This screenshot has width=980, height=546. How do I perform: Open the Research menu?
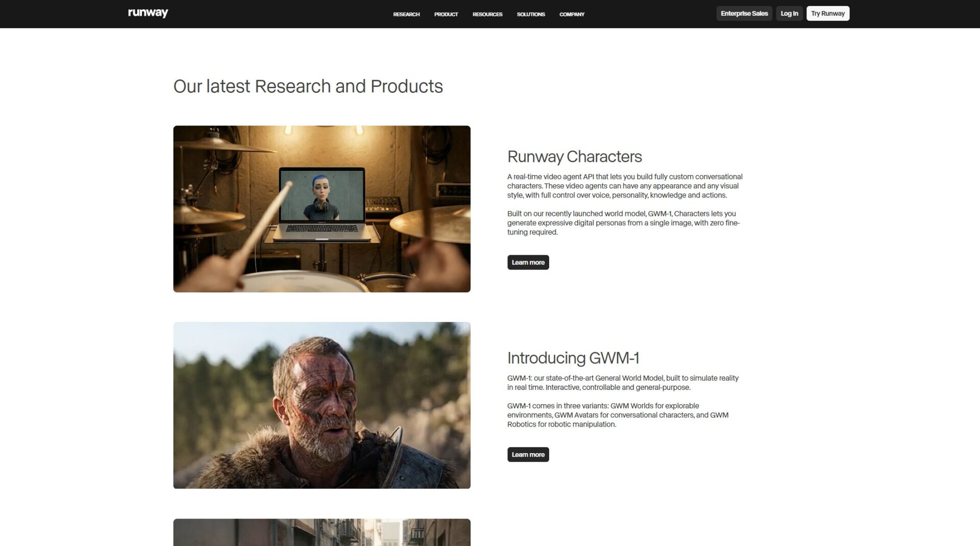click(406, 14)
